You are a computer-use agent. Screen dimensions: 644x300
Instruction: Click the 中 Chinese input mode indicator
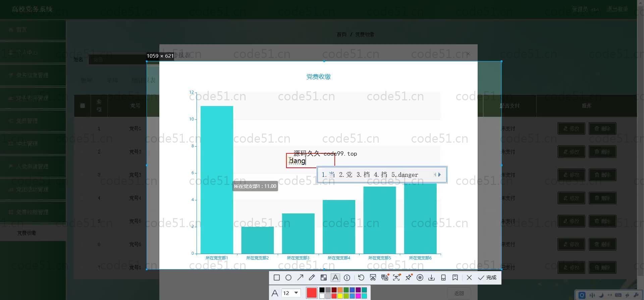(x=592, y=295)
